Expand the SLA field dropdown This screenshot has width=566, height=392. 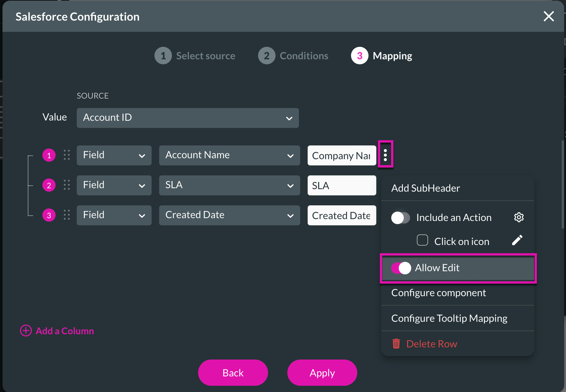230,185
